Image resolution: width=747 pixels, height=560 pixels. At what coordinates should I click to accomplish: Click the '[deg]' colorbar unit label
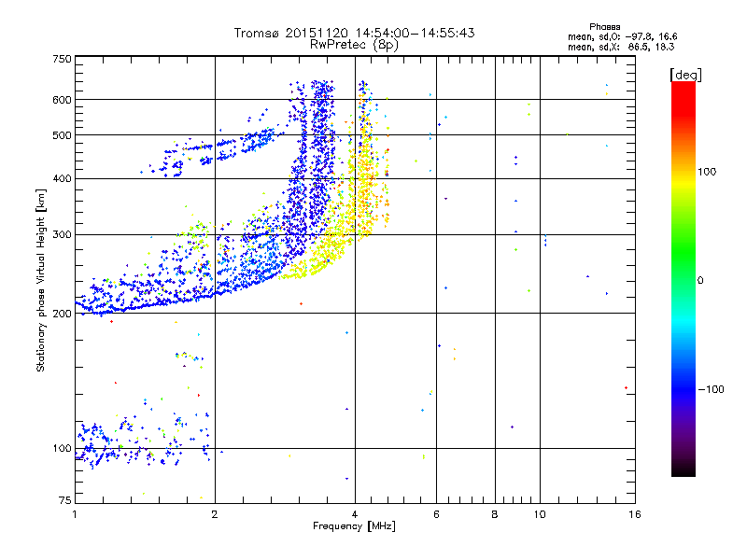point(685,75)
